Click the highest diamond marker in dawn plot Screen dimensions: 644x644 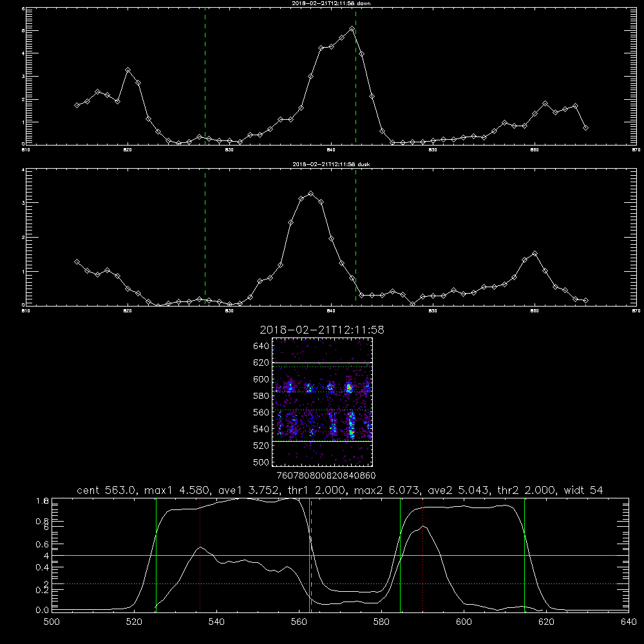352,29
